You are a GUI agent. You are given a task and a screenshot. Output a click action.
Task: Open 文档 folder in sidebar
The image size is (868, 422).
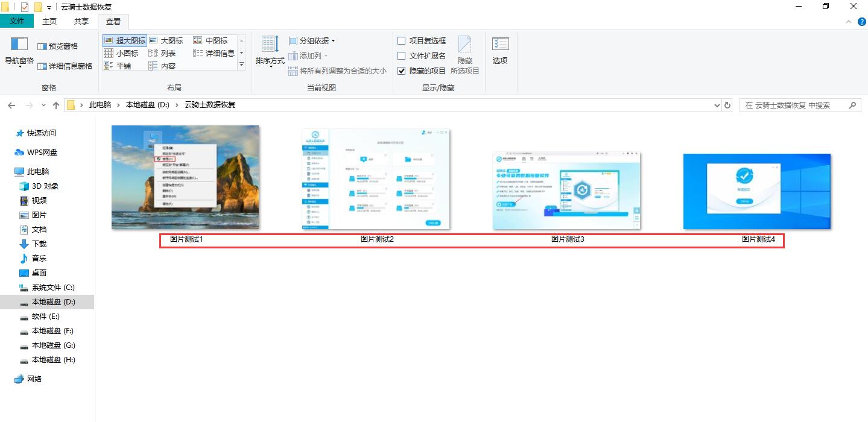[x=33, y=229]
